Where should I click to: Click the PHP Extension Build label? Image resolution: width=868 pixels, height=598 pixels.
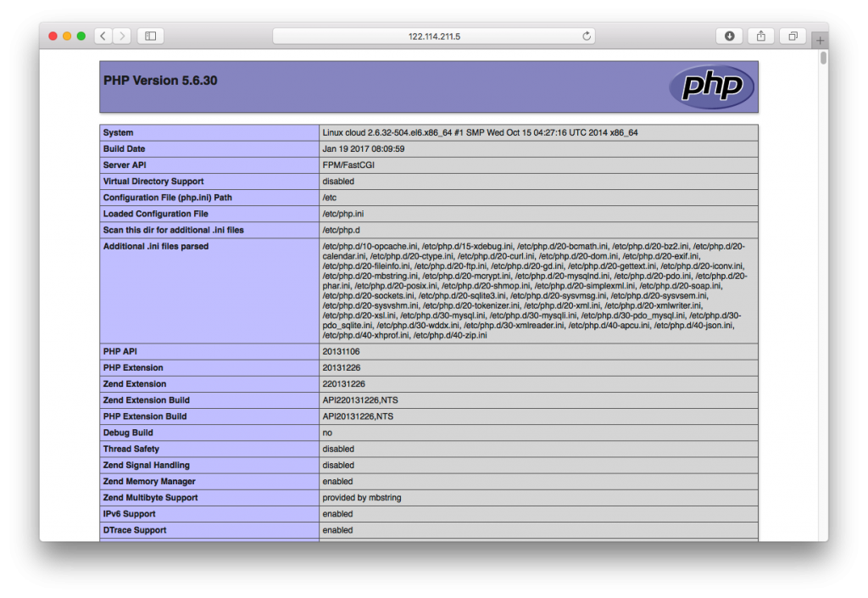click(x=144, y=416)
